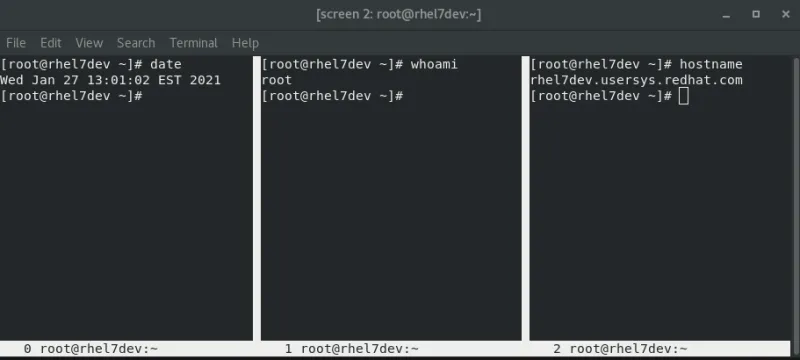
Task: Click the 'rhel7dev.usersys.redhat.com' output
Action: pos(636,80)
